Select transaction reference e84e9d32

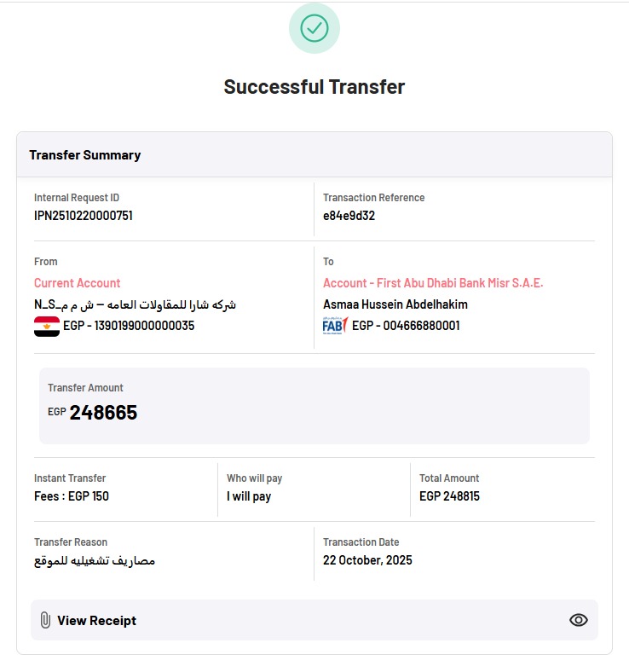point(349,215)
